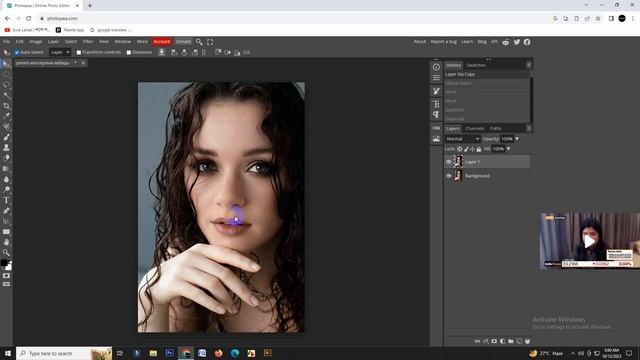This screenshot has width=640, height=360.
Task: Select the Type tool
Action: (x=6, y=200)
